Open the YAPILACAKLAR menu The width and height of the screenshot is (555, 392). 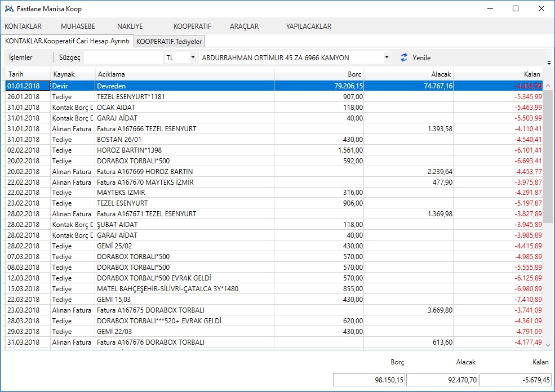tap(309, 26)
